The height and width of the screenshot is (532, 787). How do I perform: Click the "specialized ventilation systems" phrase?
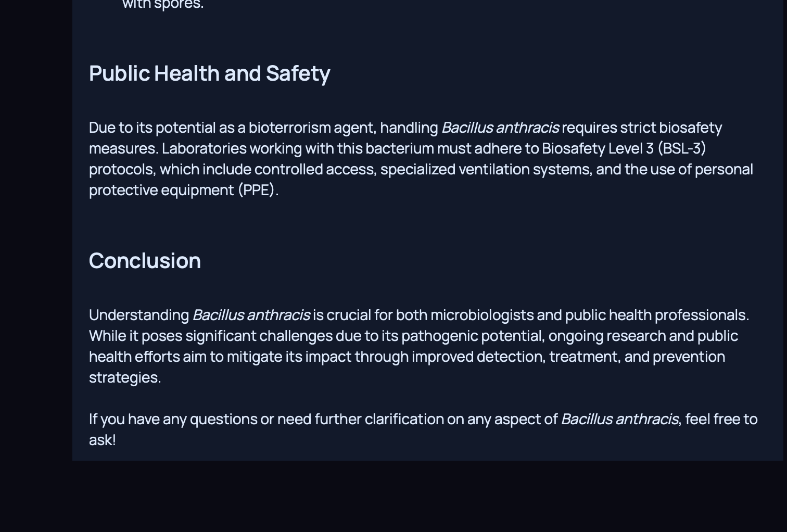click(486, 169)
